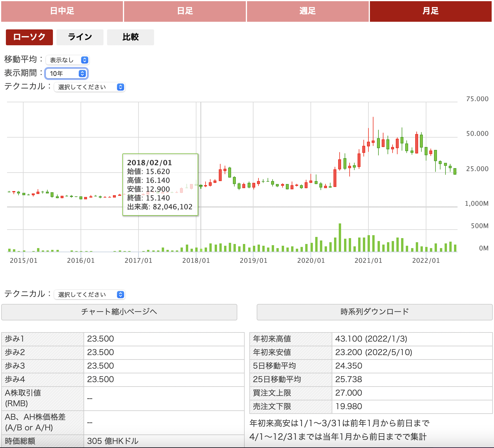Click 年初来安値 value 23.200 (2022/5/10)

(374, 352)
